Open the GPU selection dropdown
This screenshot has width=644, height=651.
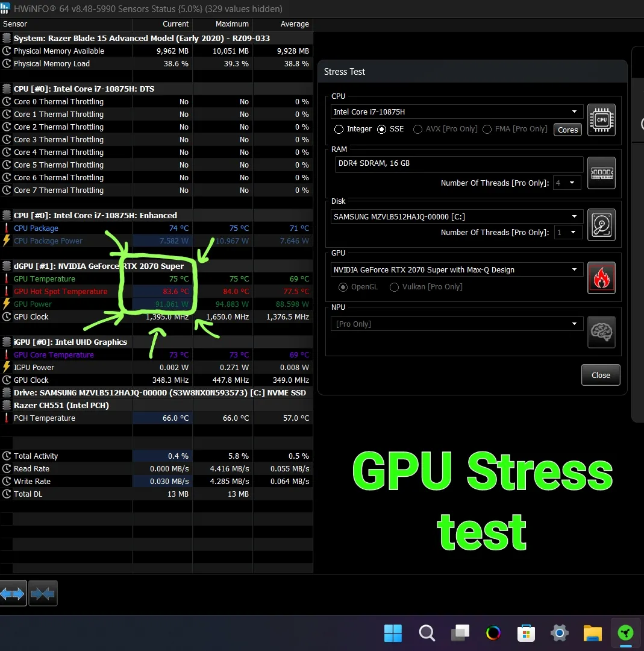pos(457,269)
